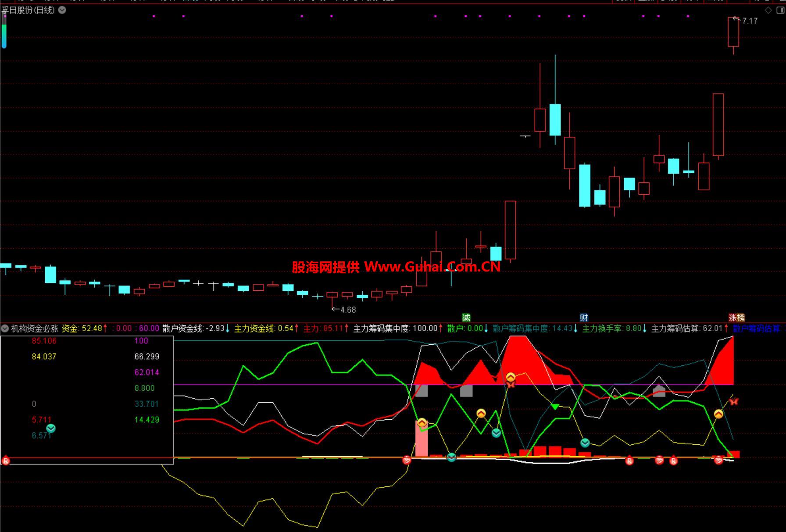Click the leftmost red R marker
The width and height of the screenshot is (786, 532).
pyautogui.click(x=6, y=461)
